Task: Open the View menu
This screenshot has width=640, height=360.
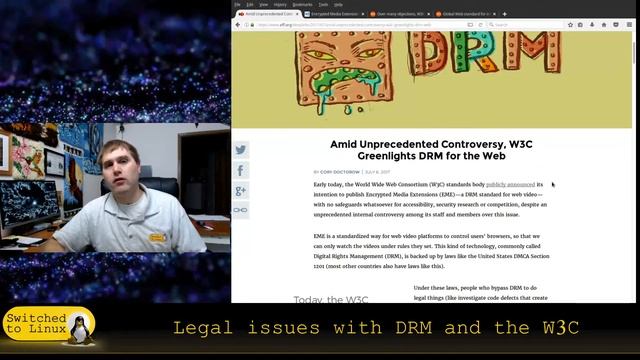Action: [x=264, y=4]
